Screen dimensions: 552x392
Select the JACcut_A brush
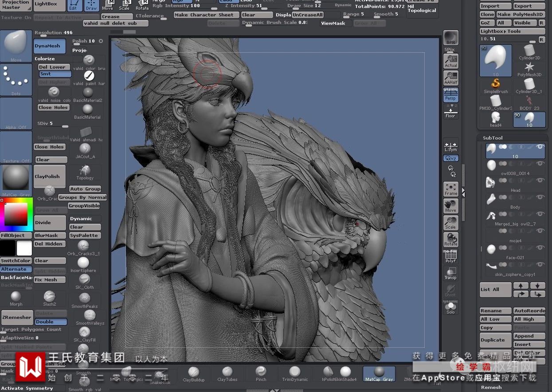point(85,151)
